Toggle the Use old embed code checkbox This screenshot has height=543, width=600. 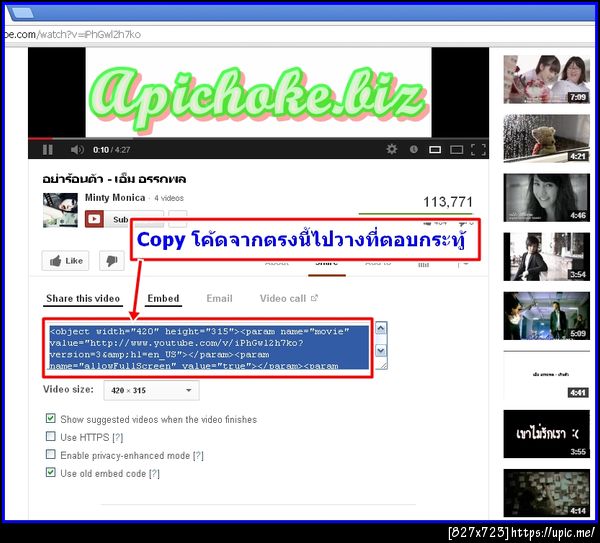pos(51,472)
